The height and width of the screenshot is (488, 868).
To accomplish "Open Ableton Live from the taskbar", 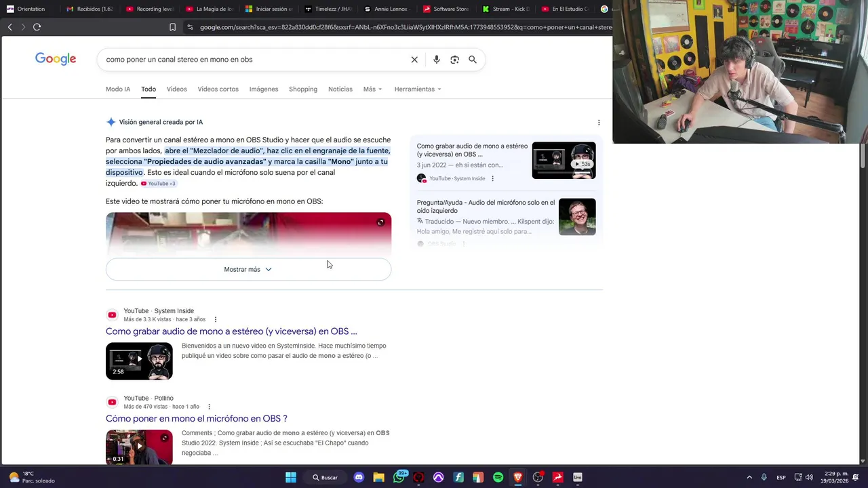I will 578,477.
